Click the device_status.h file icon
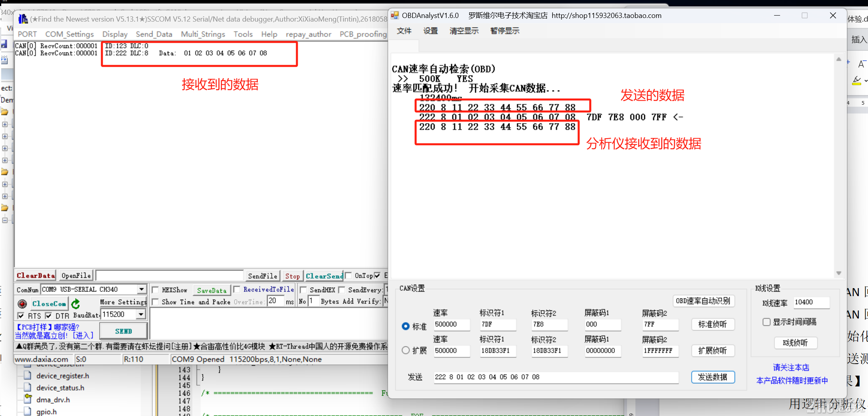 28,387
